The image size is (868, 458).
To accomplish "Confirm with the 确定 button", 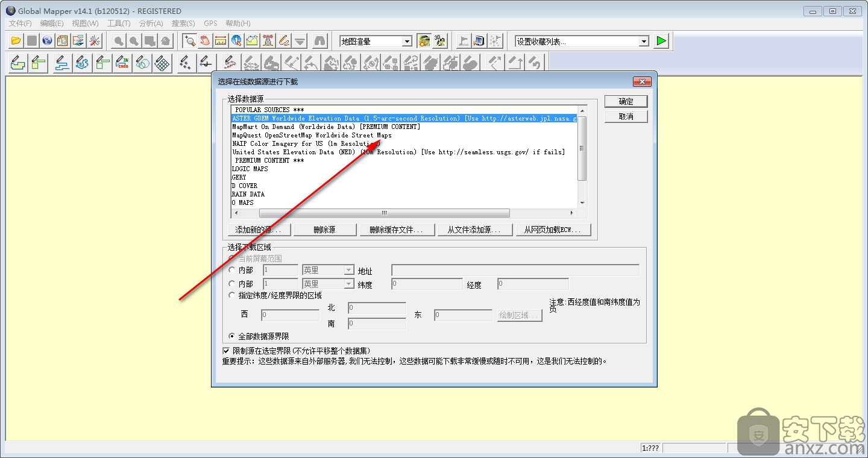I will (x=626, y=101).
